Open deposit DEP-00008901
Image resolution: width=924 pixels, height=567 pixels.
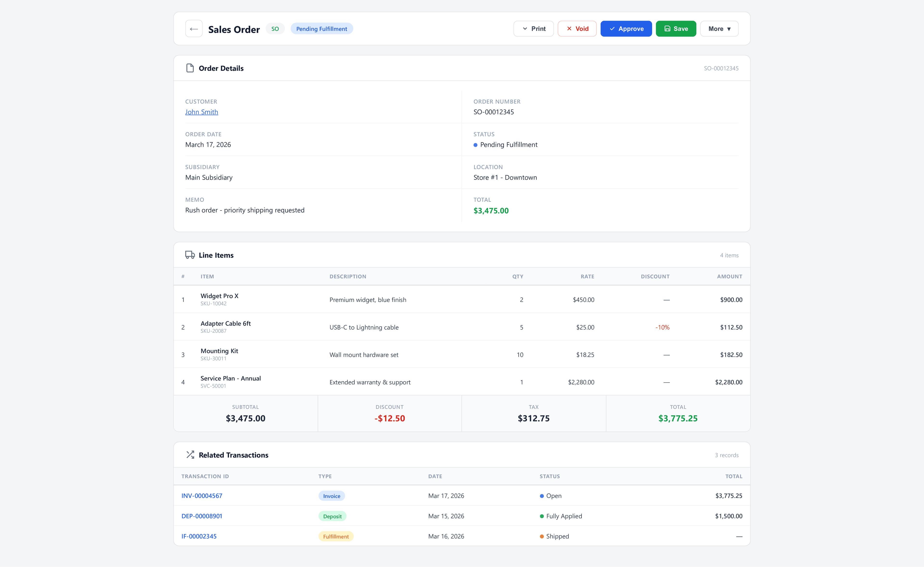(202, 516)
